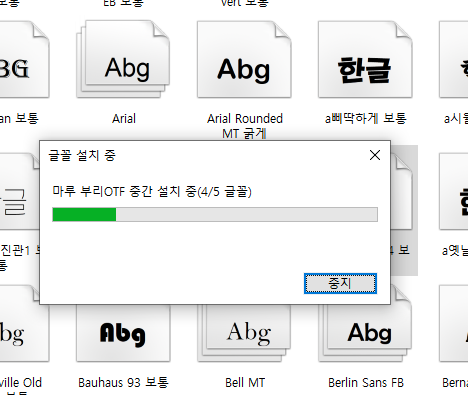The image size is (468, 395).
Task: Click the 마루 부리OTF 중간 설치 중 status text
Action: point(152,192)
